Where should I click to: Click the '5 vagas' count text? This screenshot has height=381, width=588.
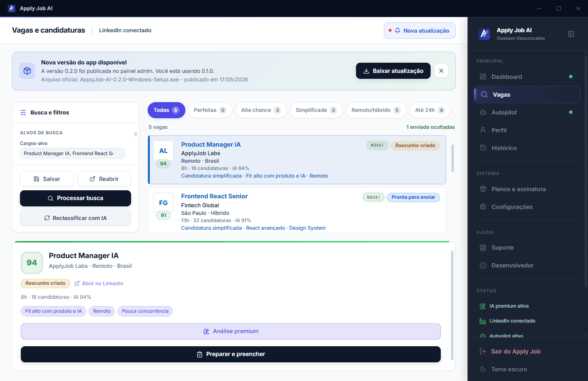158,127
